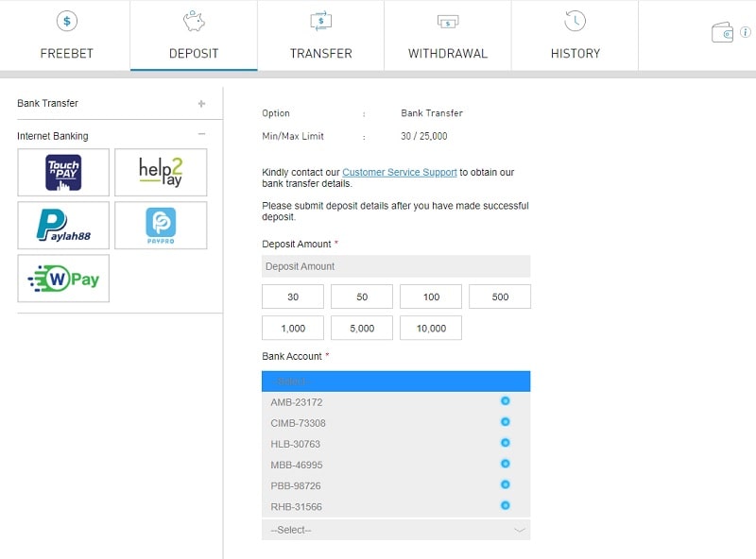The height and width of the screenshot is (559, 756).
Task: Pick MBB-46995 bank account option
Action: [396, 465]
